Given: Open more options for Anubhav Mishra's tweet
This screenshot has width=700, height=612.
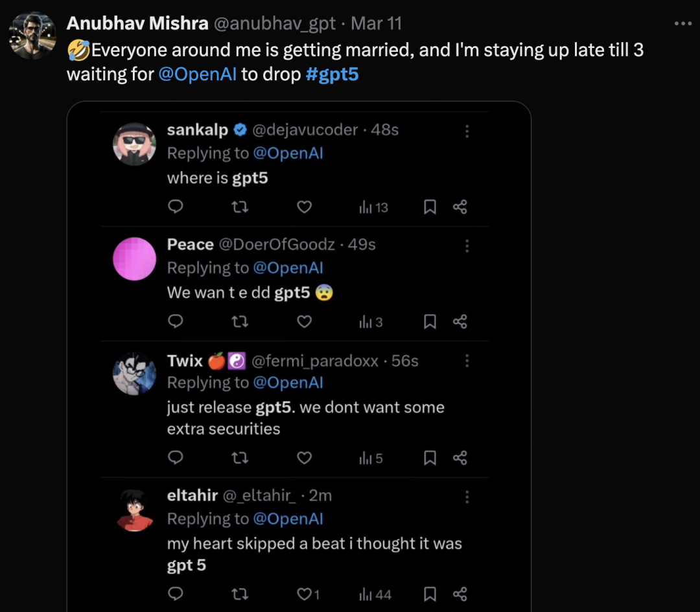Looking at the screenshot, I should pos(683,24).
